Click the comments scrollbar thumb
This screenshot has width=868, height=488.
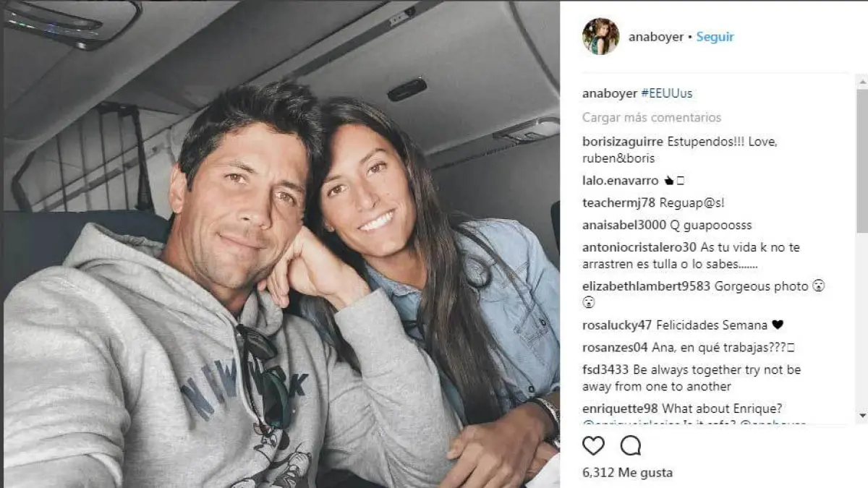[861, 160]
